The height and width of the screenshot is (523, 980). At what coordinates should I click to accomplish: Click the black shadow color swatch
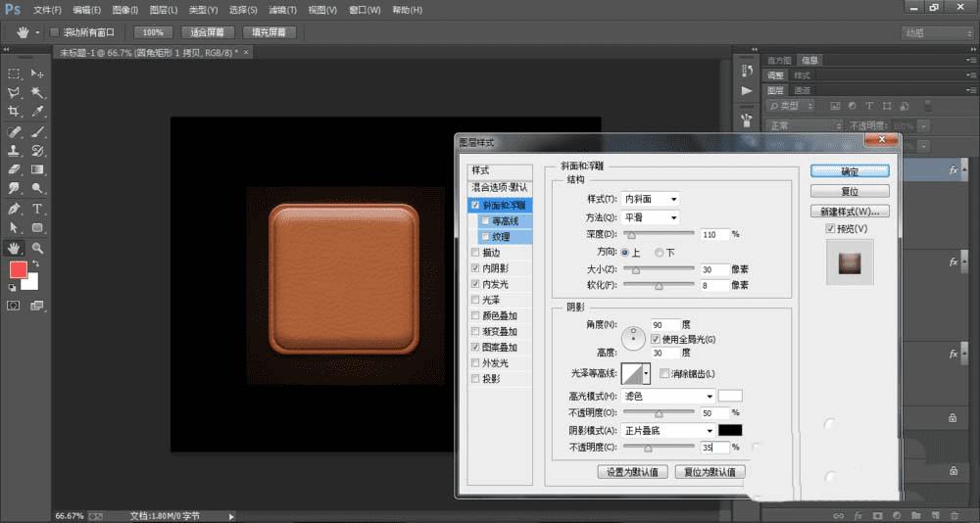tap(729, 430)
